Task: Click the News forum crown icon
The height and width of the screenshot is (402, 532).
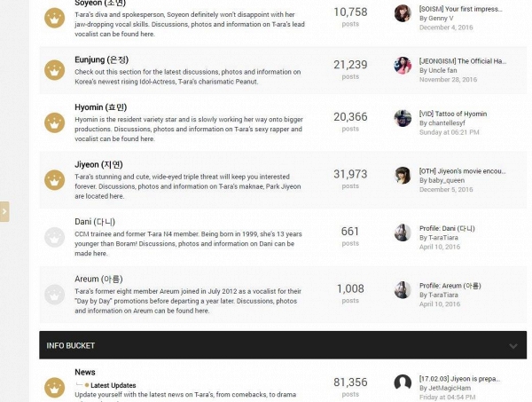Action: tap(55, 388)
